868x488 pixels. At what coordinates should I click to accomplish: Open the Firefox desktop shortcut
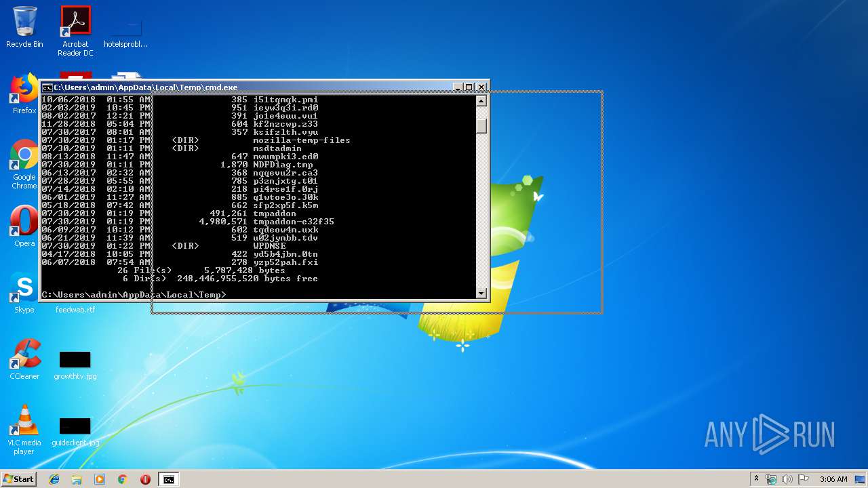[x=24, y=95]
